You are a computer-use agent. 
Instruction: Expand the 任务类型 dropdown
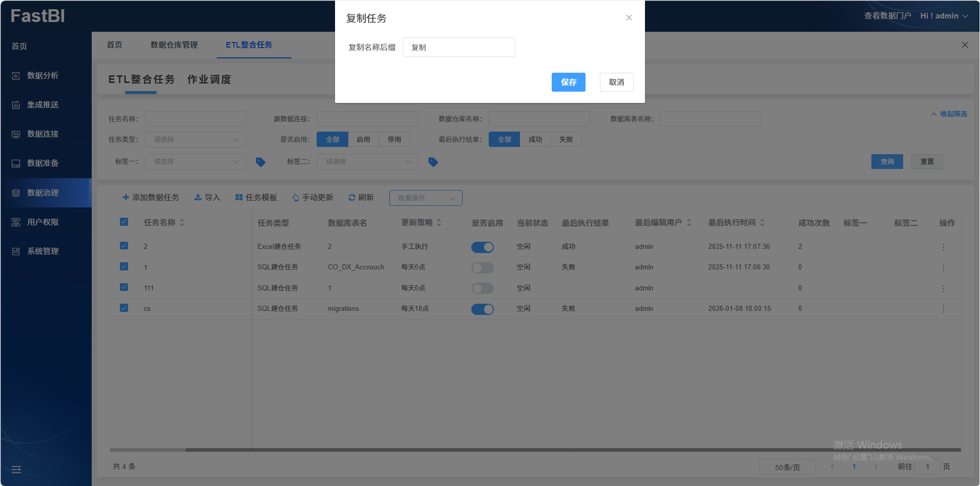click(195, 139)
